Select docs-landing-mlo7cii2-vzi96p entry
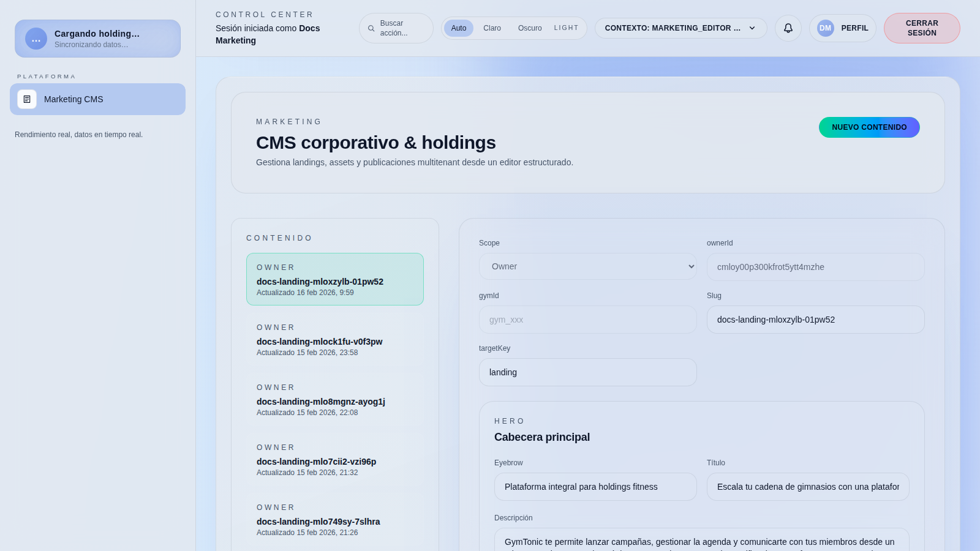Image resolution: width=980 pixels, height=551 pixels. tap(334, 460)
